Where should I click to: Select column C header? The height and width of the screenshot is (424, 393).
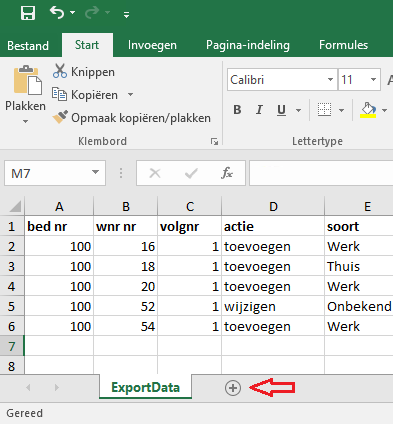pyautogui.click(x=190, y=207)
